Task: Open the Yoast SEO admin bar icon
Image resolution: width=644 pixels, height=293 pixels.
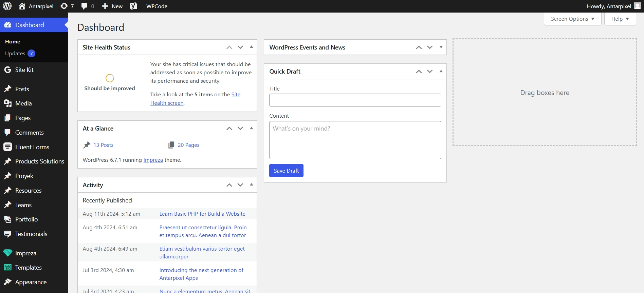Action: (133, 6)
